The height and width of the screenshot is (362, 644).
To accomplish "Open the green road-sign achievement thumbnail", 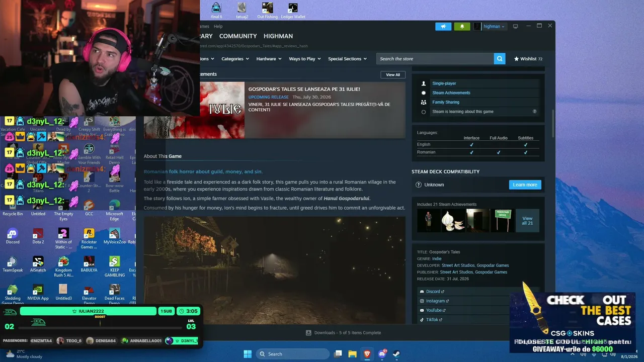I will [x=503, y=221].
